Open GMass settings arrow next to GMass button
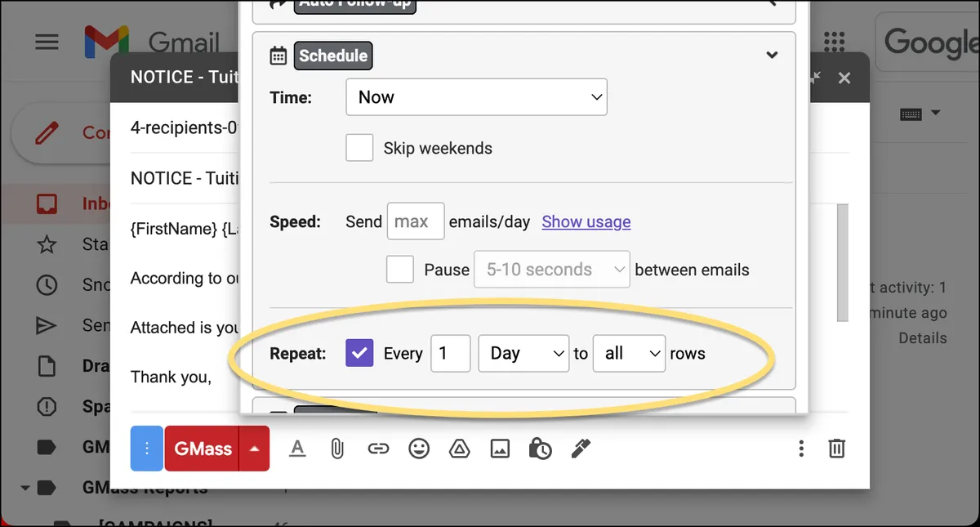 pyautogui.click(x=255, y=449)
